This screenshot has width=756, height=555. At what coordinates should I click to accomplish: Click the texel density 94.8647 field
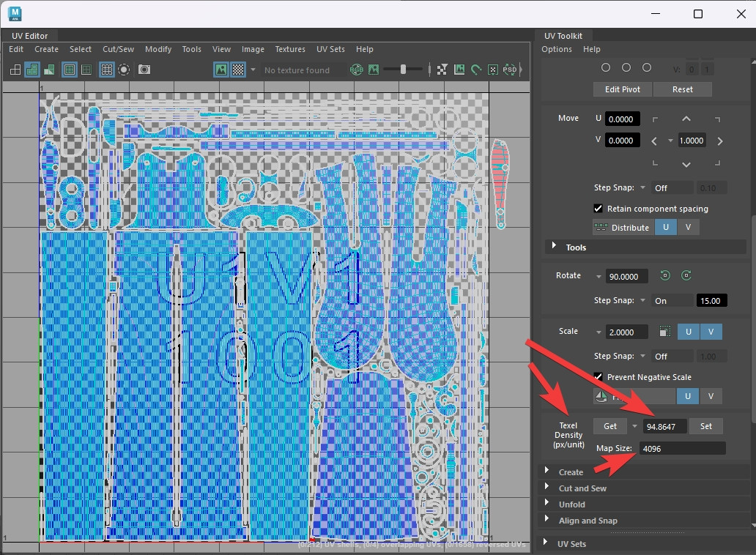point(665,427)
